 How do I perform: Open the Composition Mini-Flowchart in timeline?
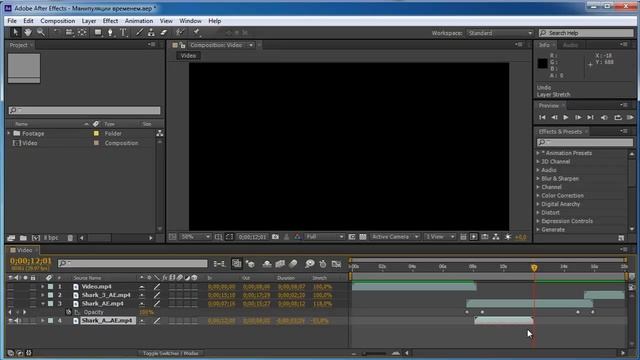coord(219,264)
